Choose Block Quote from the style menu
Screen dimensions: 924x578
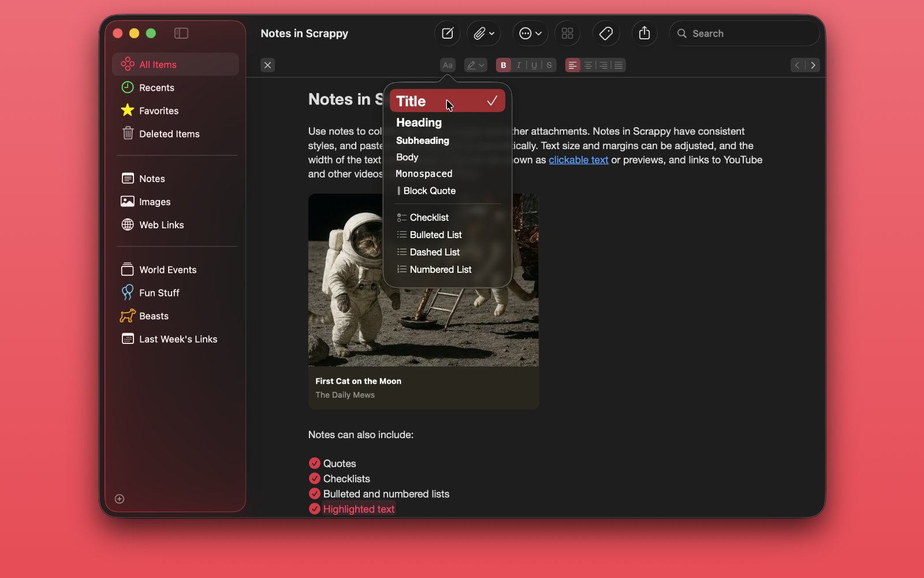pyautogui.click(x=430, y=191)
